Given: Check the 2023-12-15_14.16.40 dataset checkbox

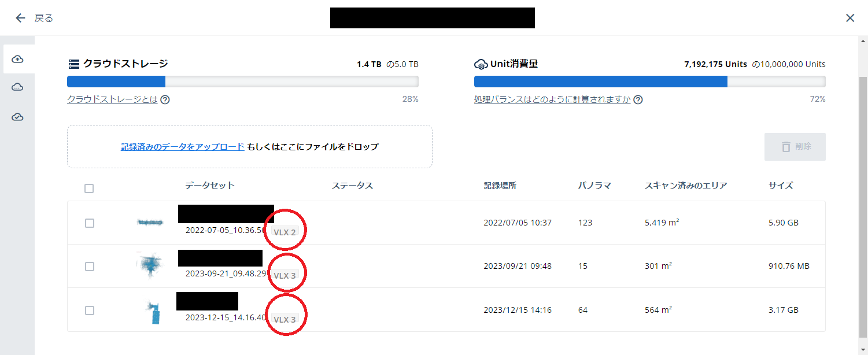Looking at the screenshot, I should tap(89, 310).
